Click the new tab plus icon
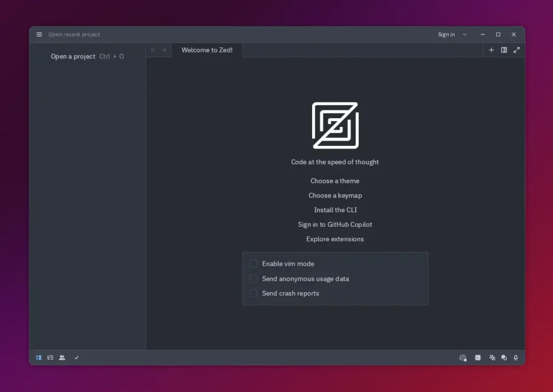Viewport: 553px width, 392px height. [491, 50]
